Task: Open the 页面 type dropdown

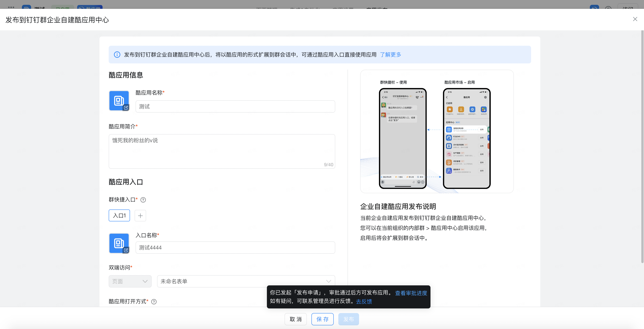Action: pos(130,281)
